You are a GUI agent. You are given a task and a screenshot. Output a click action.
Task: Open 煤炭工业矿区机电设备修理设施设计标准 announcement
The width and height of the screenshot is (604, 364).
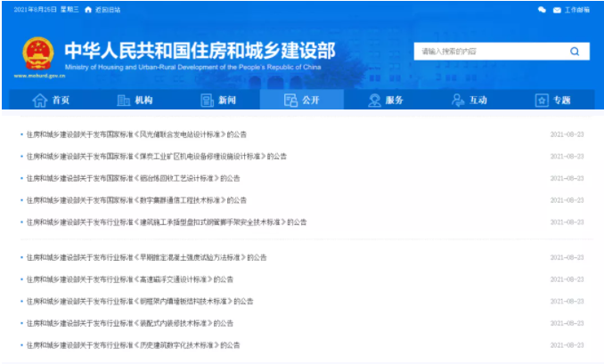coord(157,157)
